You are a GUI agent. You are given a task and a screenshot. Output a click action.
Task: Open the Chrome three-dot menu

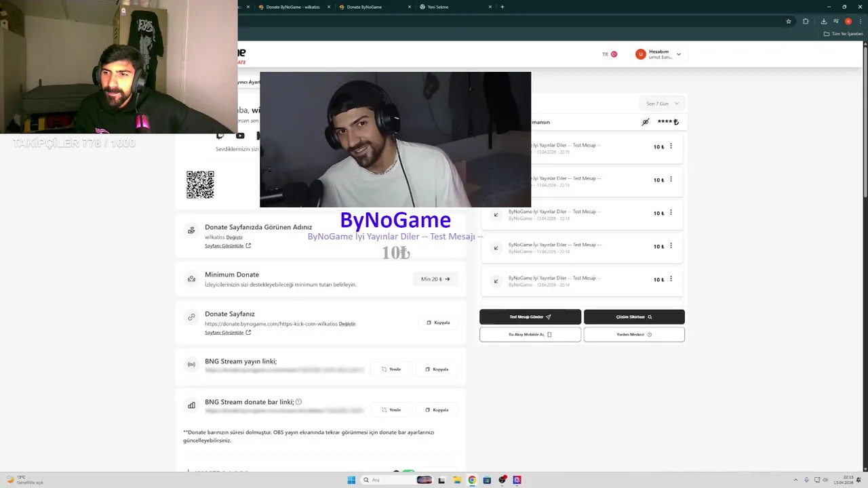[861, 21]
